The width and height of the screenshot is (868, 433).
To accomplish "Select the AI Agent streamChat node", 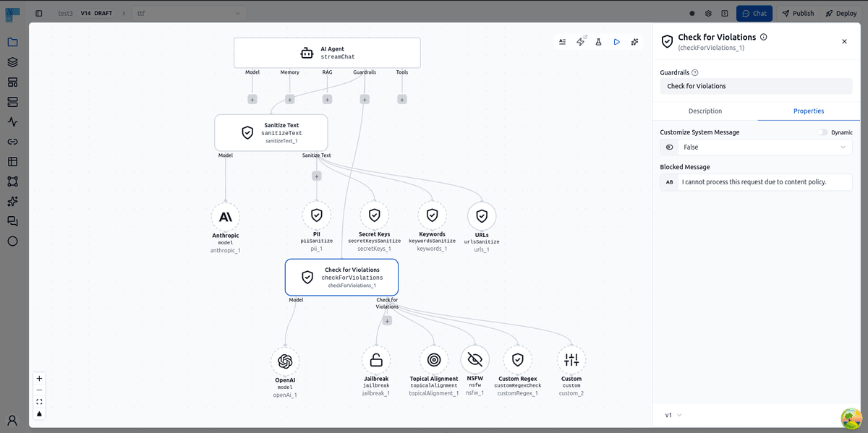I will click(327, 53).
